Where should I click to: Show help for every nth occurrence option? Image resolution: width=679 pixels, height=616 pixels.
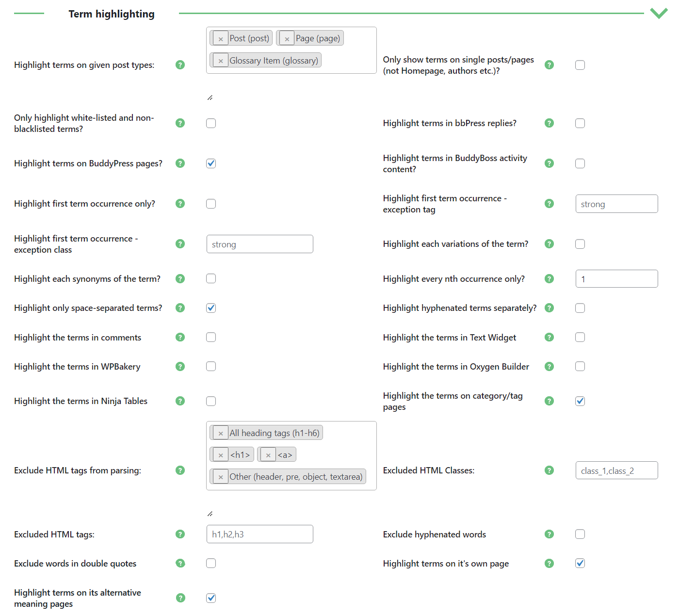[549, 278]
